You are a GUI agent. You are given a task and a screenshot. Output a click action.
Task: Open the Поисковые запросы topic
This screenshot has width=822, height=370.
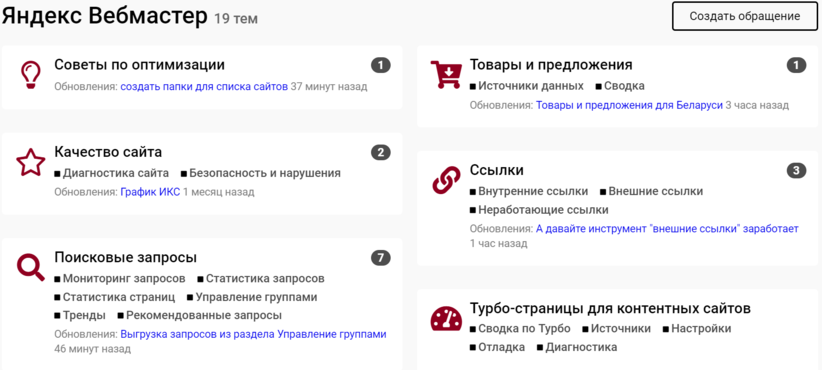[126, 258]
